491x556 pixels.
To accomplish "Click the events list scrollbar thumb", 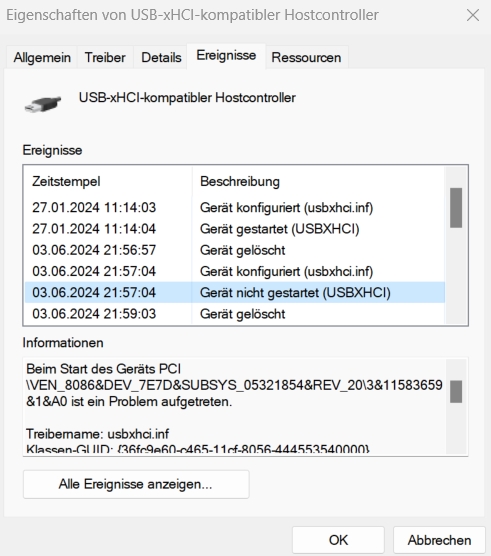I will 456,208.
